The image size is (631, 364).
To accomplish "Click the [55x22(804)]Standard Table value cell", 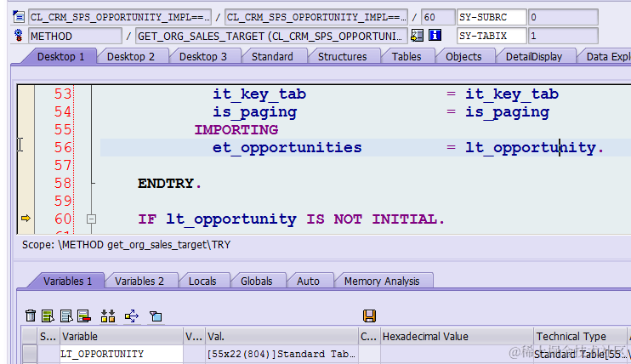I will tap(281, 354).
